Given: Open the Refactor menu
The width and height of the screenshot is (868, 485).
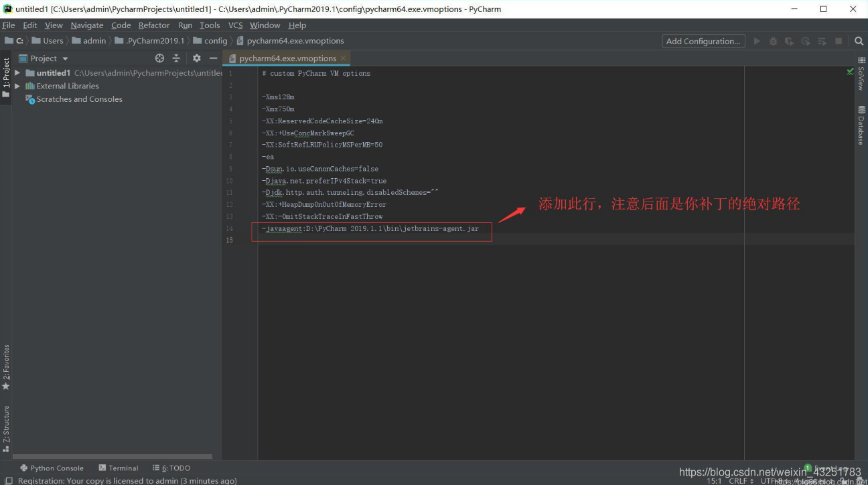Looking at the screenshot, I should 154,25.
